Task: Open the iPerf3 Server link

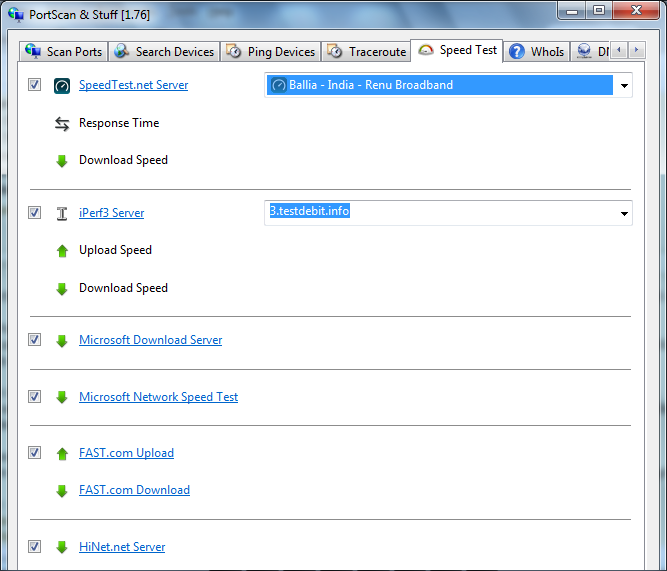Action: click(x=111, y=213)
